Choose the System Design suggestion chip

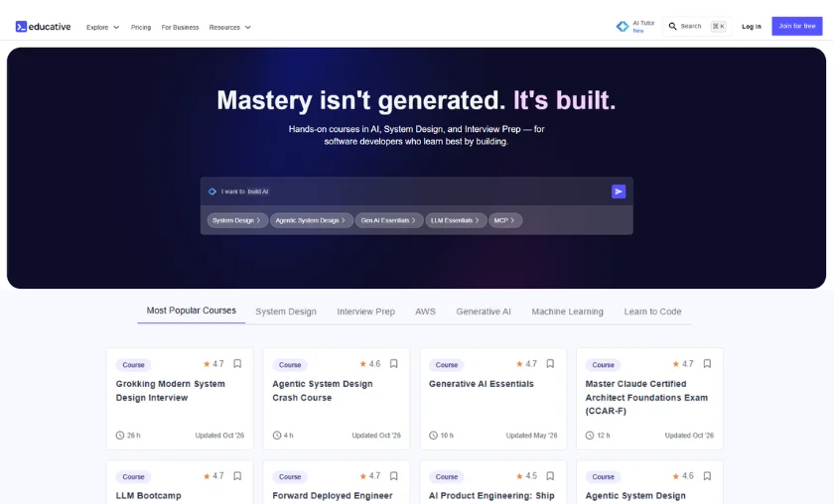tap(237, 220)
